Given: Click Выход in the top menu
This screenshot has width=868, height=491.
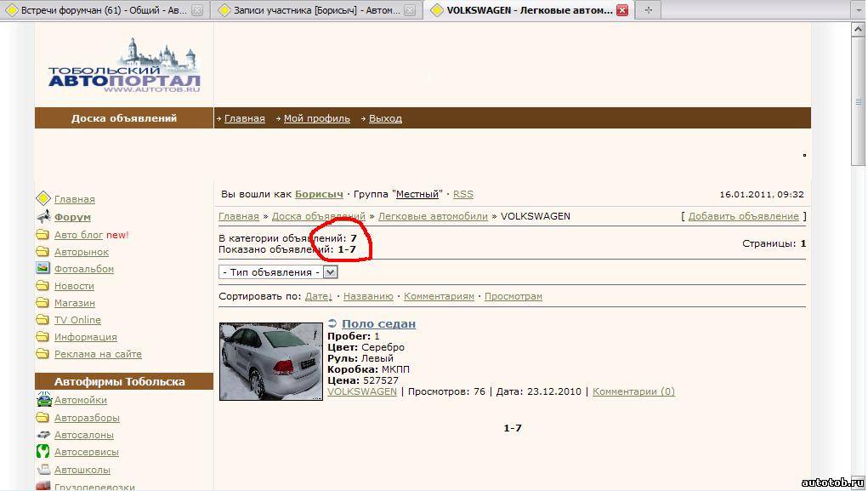Looking at the screenshot, I should (385, 118).
